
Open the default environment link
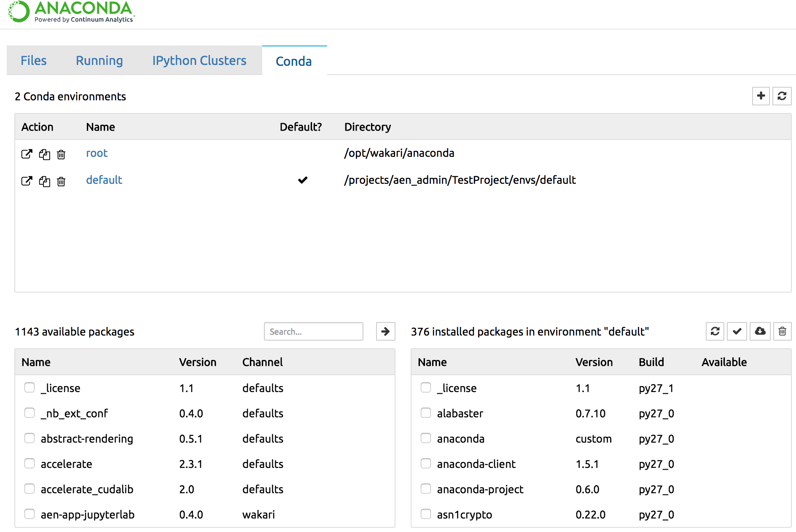point(104,180)
